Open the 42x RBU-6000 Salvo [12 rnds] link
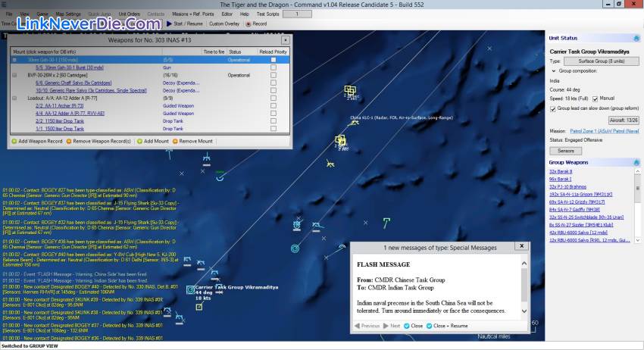Viewport: 644px width, 350px height. point(578,233)
